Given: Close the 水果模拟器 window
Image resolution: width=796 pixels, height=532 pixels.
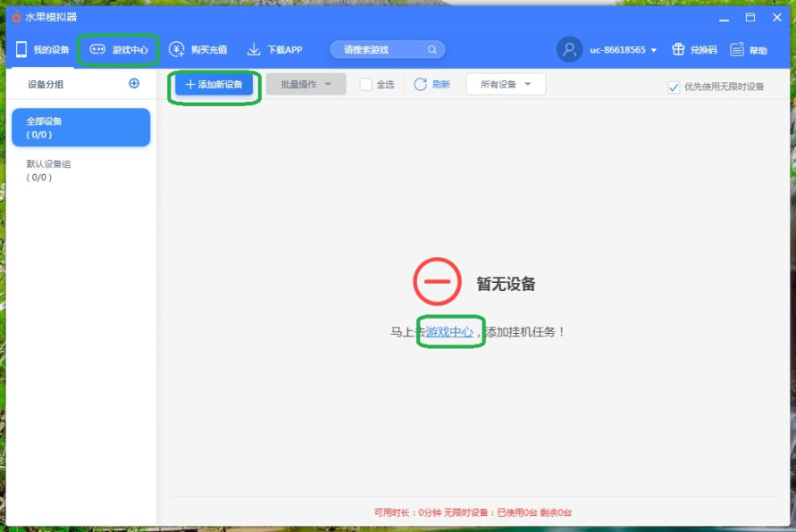Looking at the screenshot, I should coord(776,18).
